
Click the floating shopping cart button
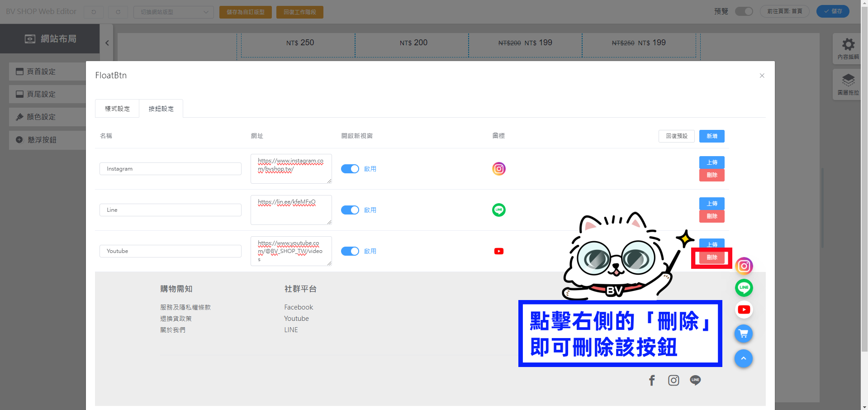(x=744, y=334)
